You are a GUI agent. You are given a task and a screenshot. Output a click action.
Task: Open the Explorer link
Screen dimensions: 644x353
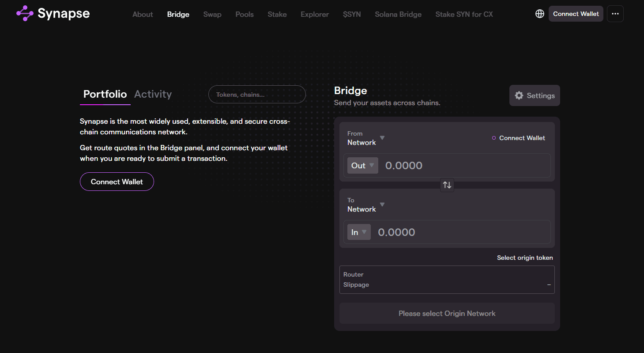pos(315,14)
